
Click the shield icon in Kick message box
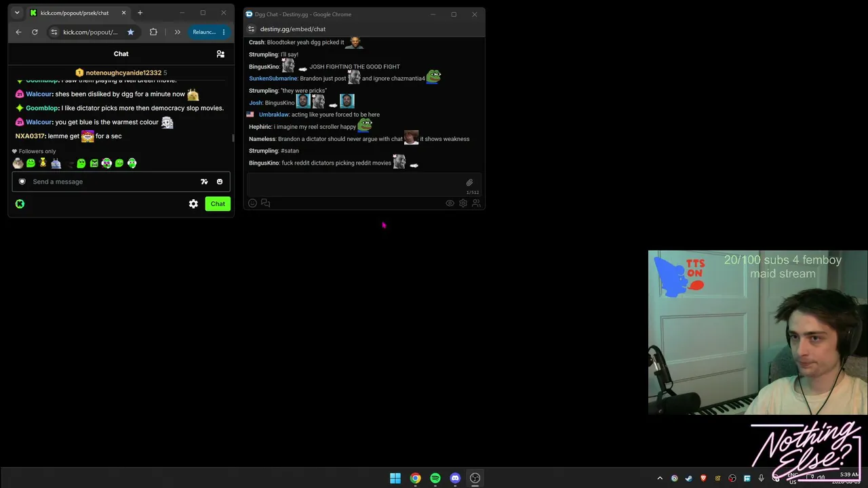[x=22, y=182]
